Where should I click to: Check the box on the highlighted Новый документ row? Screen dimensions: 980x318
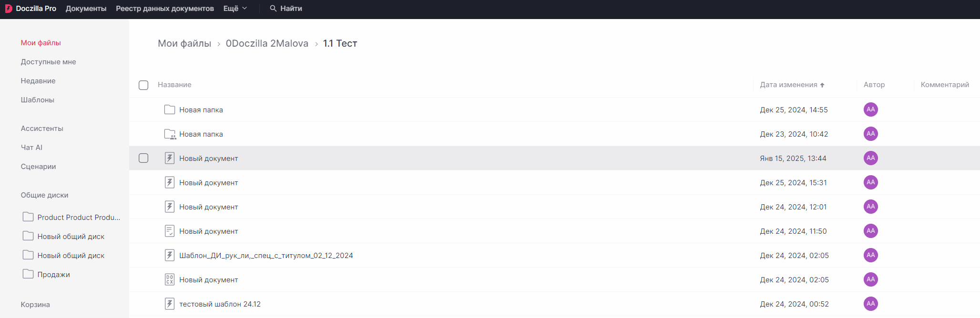click(143, 158)
